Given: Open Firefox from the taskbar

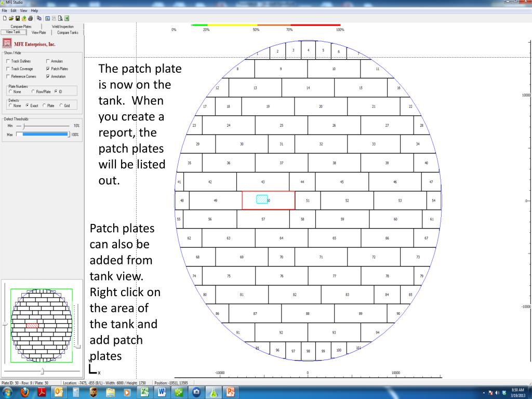Looking at the screenshot, I should 24,393.
